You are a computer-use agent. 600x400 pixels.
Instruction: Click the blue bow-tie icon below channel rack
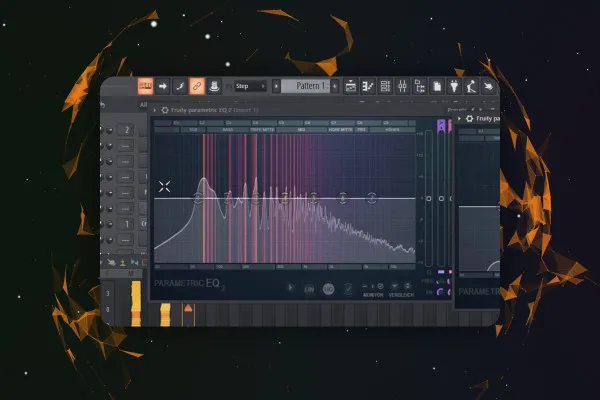pyautogui.click(x=134, y=263)
